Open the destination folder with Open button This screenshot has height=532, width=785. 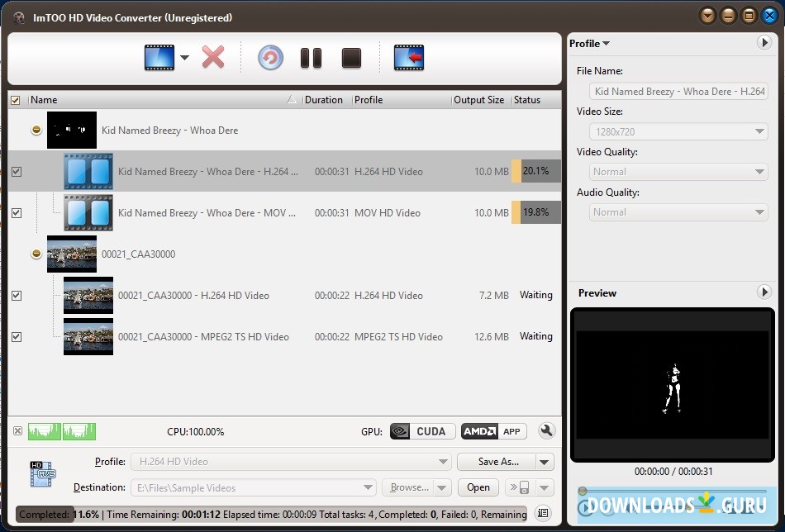478,487
